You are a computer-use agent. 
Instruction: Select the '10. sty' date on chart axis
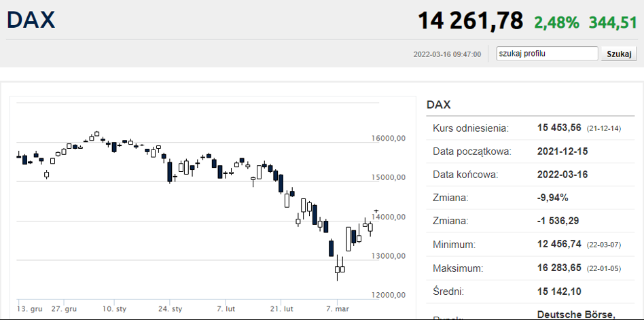114,308
